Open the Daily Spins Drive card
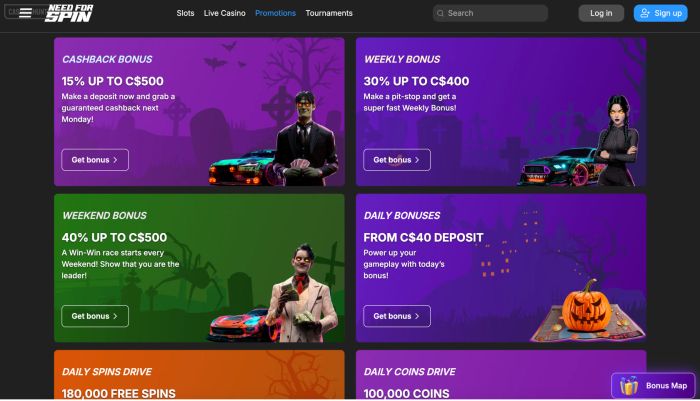The image size is (700, 401). point(199,375)
